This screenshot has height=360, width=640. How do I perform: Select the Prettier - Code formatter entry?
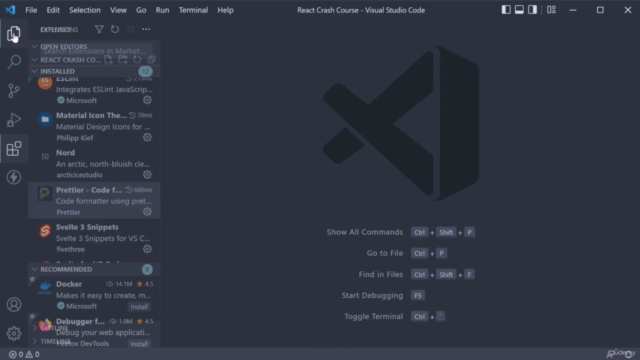click(x=94, y=200)
